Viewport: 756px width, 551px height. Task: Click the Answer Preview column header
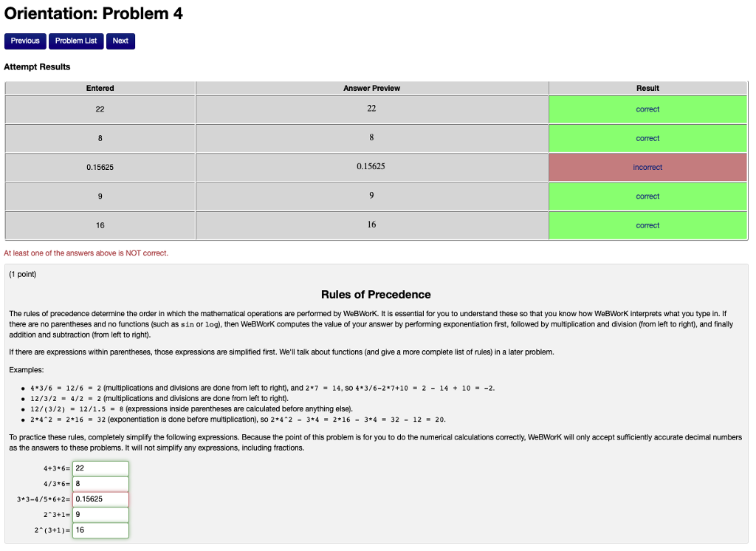click(371, 88)
